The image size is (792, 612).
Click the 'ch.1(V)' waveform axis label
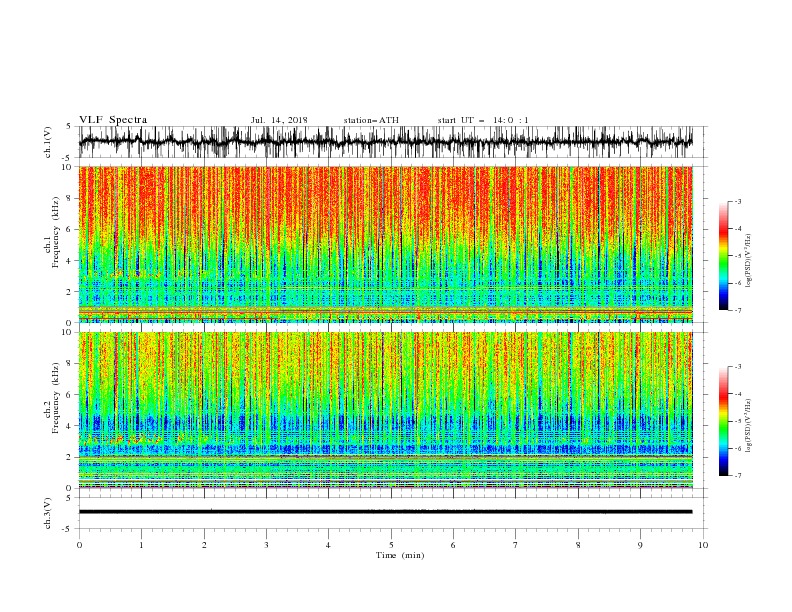click(48, 142)
